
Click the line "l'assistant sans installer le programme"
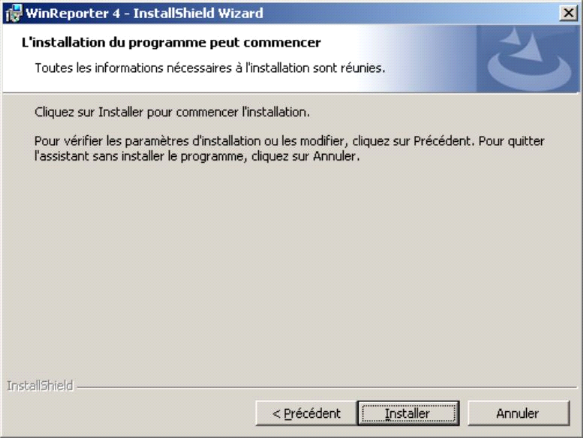pyautogui.click(x=197, y=156)
